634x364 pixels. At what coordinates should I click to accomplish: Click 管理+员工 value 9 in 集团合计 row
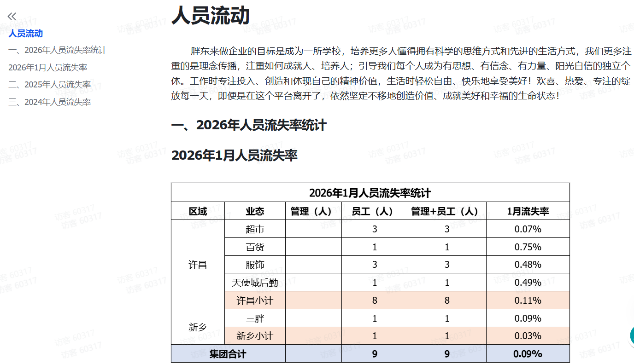tap(447, 354)
